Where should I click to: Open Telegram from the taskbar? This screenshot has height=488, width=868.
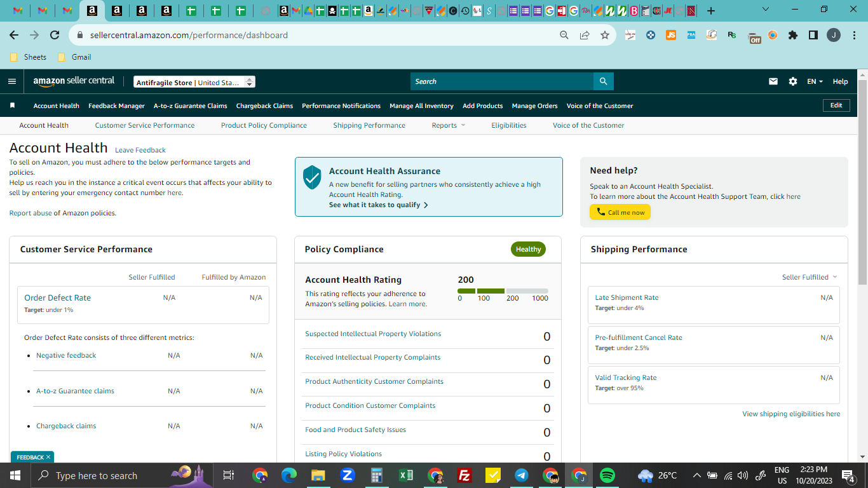[x=522, y=475]
